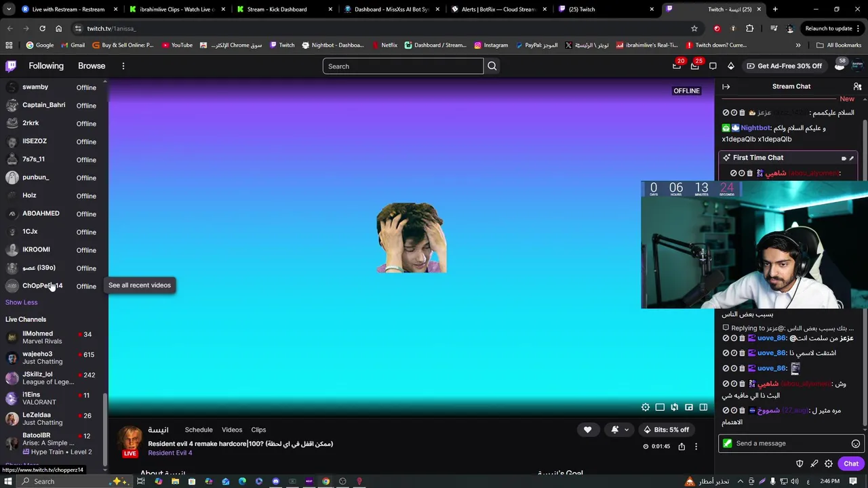Open the Whispers speech bubble icon
This screenshot has width=868, height=488.
point(713,66)
